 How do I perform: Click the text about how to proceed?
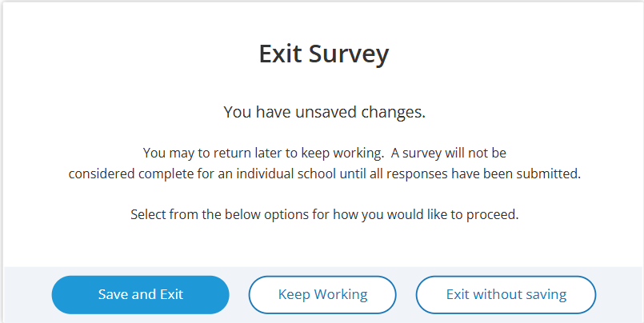pos(324,214)
